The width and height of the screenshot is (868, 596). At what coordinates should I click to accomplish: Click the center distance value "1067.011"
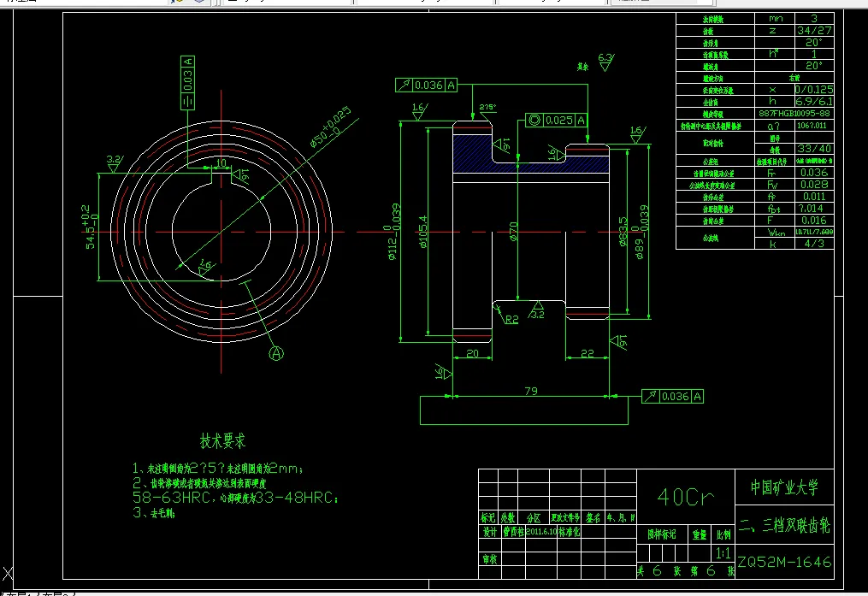point(814,126)
